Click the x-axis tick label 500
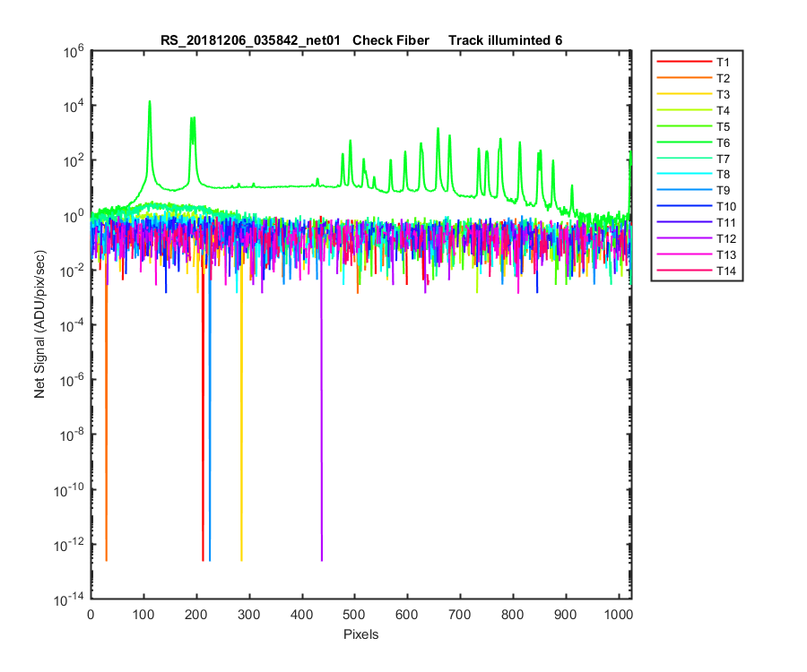The image size is (807, 672). pos(354,615)
